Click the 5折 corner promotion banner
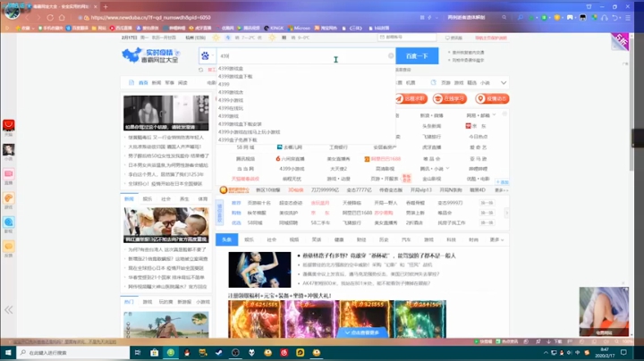This screenshot has height=361, width=644. pyautogui.click(x=620, y=41)
